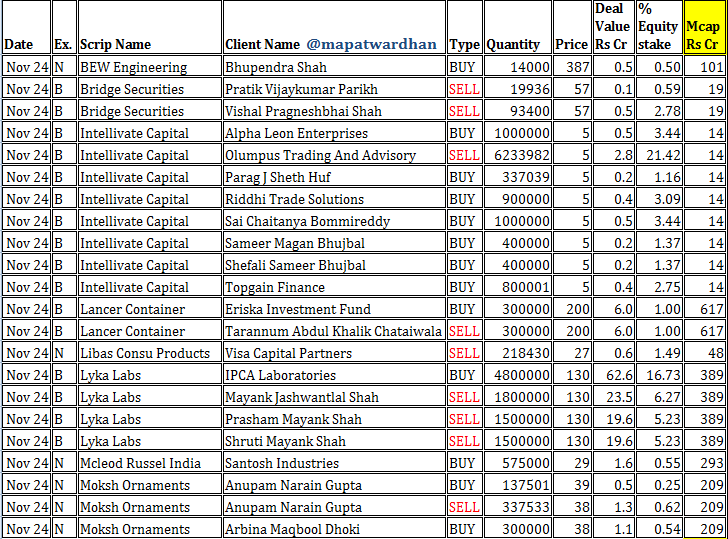Select quantity '218430' cell
728x539 pixels.
click(518, 353)
